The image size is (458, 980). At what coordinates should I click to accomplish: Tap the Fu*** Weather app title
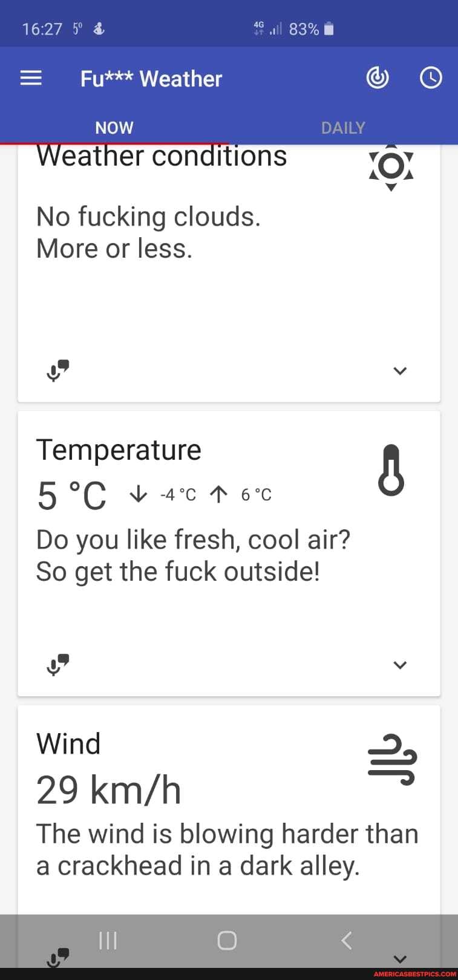click(151, 79)
